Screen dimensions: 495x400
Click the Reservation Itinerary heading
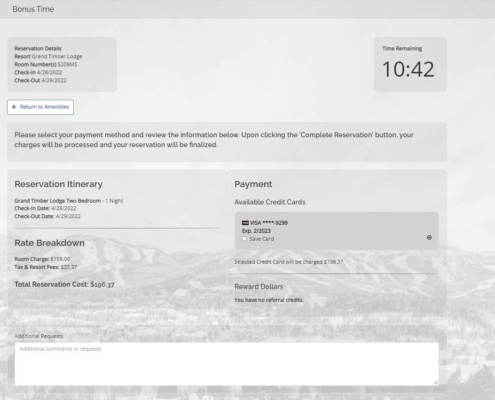coord(58,184)
